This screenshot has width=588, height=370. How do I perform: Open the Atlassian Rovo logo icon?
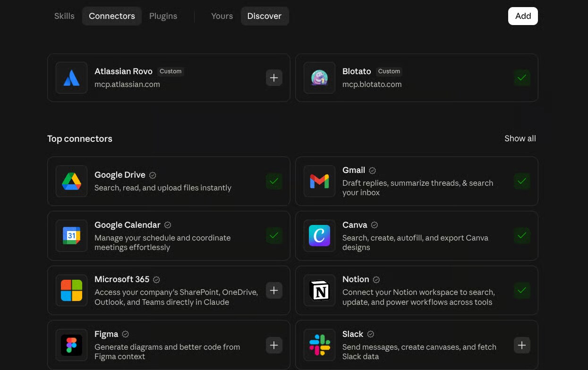(x=71, y=77)
